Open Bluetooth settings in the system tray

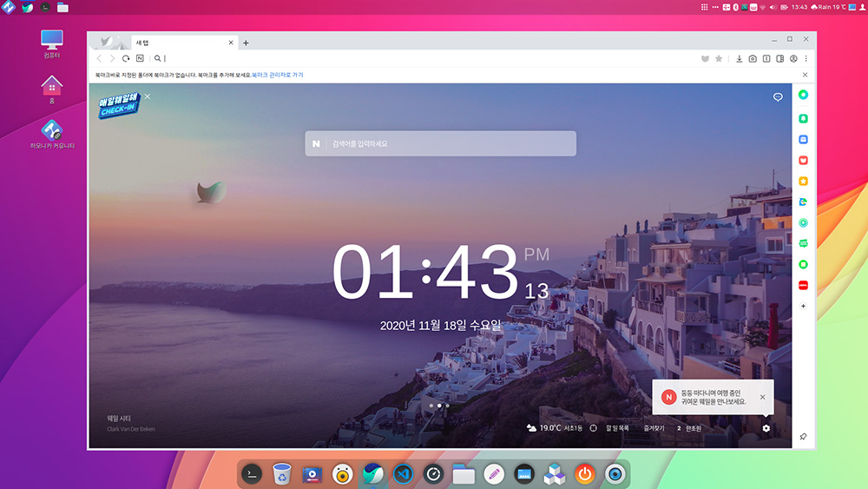point(736,7)
